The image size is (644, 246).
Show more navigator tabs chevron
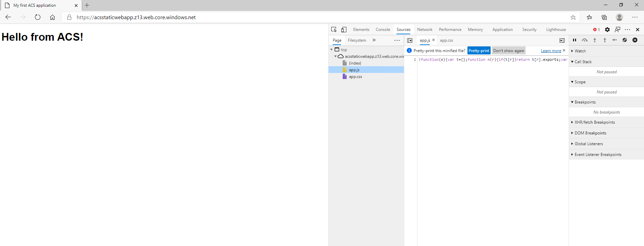[374, 40]
